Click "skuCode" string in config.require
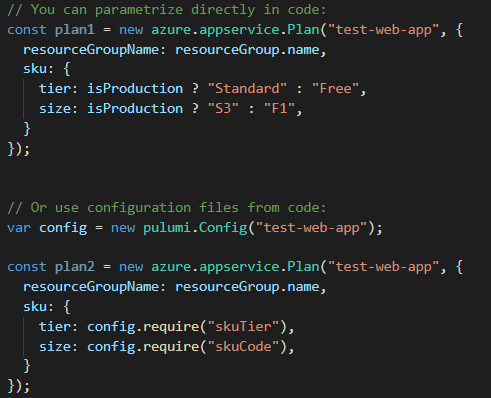 point(243,347)
